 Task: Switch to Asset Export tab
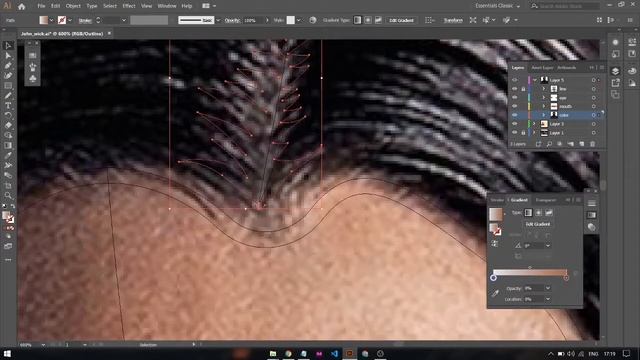pyautogui.click(x=542, y=68)
